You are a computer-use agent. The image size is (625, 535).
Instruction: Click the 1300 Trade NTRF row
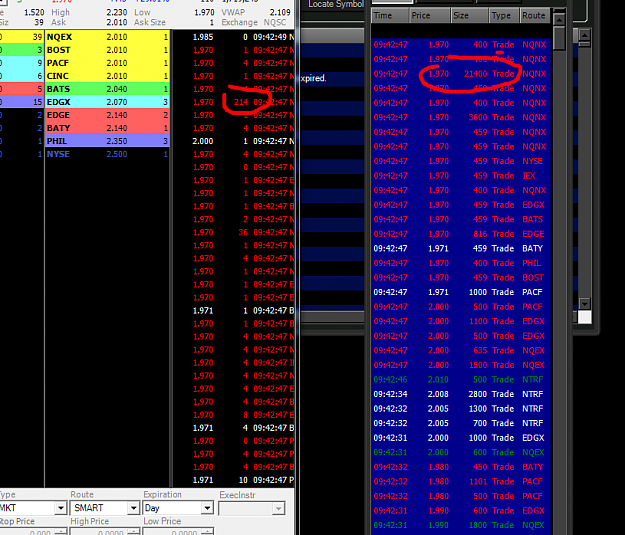tap(461, 409)
